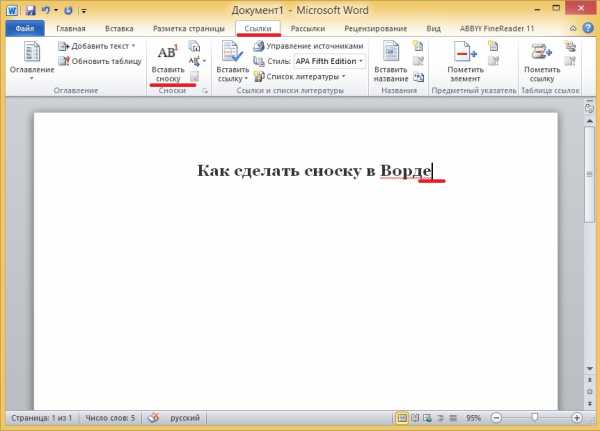Minimize the ribbon with the caret icon
This screenshot has height=431, width=600.
click(x=573, y=28)
